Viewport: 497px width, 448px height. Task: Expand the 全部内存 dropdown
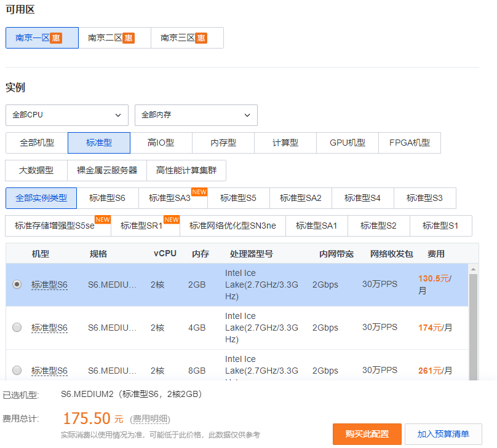click(x=196, y=115)
